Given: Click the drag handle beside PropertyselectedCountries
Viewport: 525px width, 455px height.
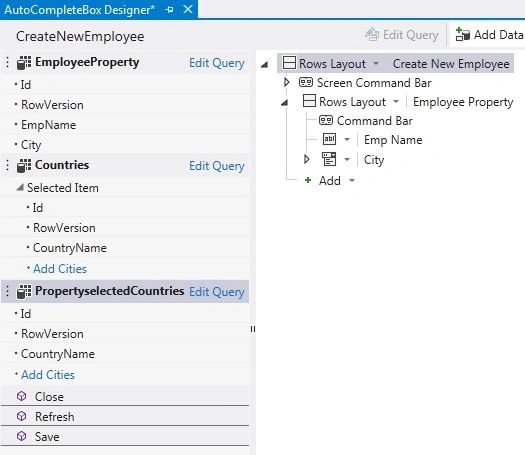Looking at the screenshot, I should pos(7,291).
